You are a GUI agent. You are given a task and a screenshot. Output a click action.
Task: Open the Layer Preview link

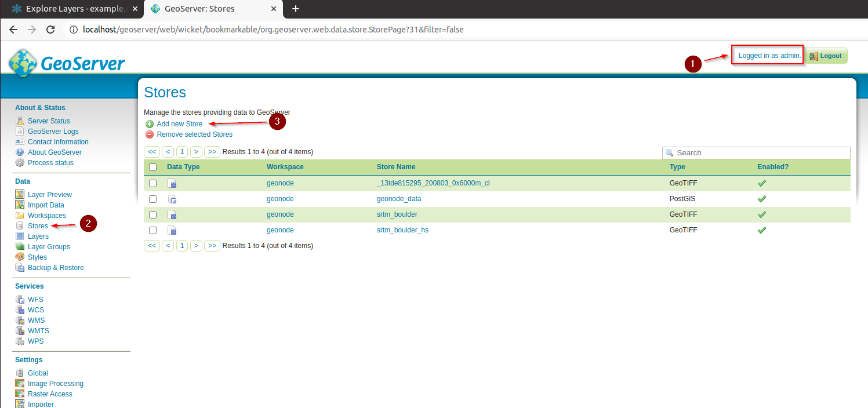tap(50, 195)
